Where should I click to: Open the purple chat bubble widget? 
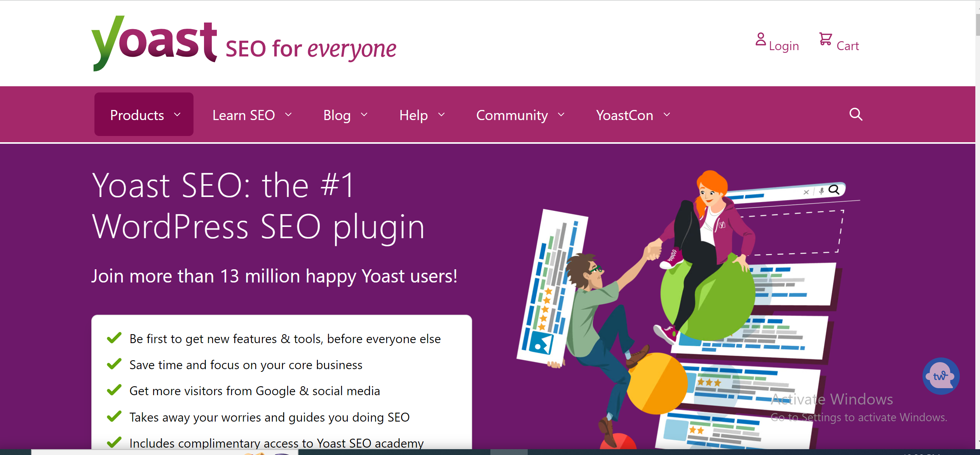[x=941, y=376]
